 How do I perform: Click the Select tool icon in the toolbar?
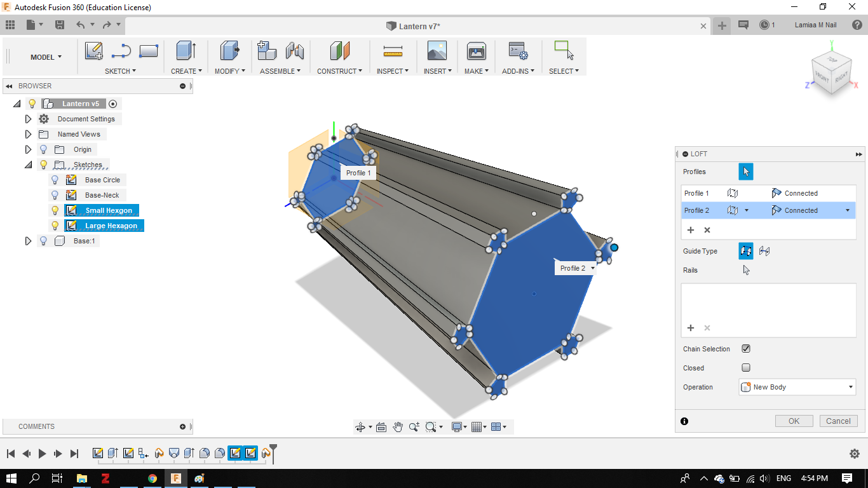click(x=564, y=50)
